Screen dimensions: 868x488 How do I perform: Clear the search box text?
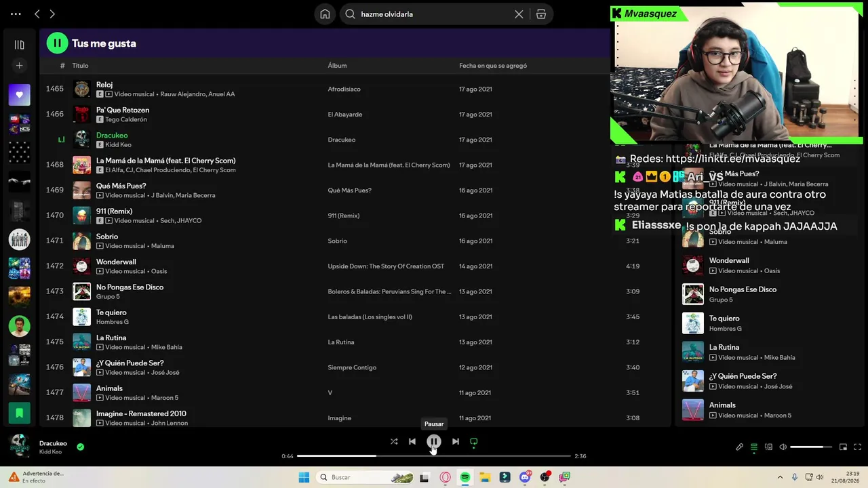[x=519, y=14]
